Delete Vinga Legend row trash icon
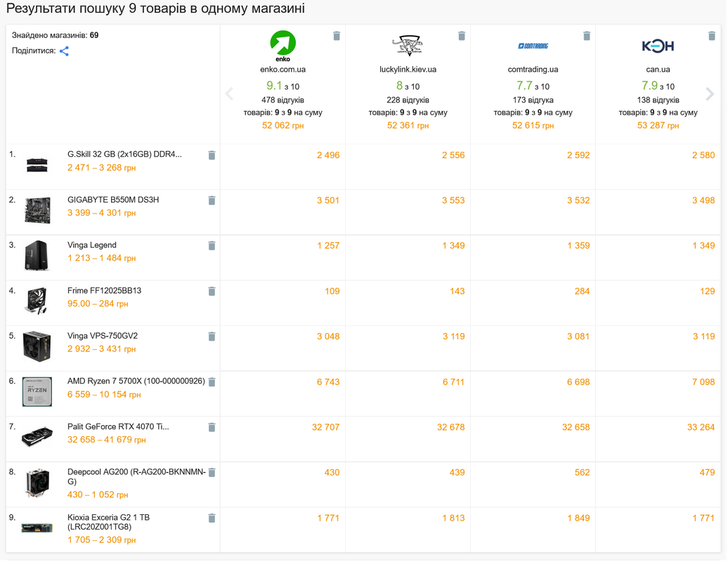Image resolution: width=728 pixels, height=562 pixels. click(x=212, y=245)
